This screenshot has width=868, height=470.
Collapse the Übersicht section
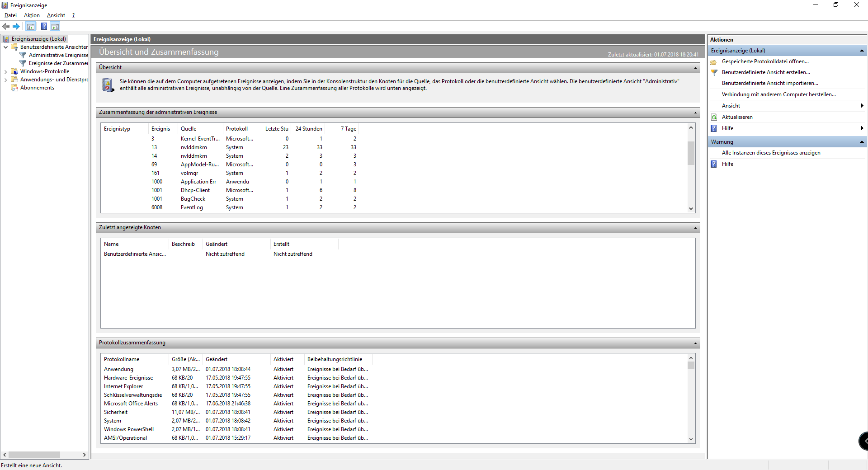695,68
